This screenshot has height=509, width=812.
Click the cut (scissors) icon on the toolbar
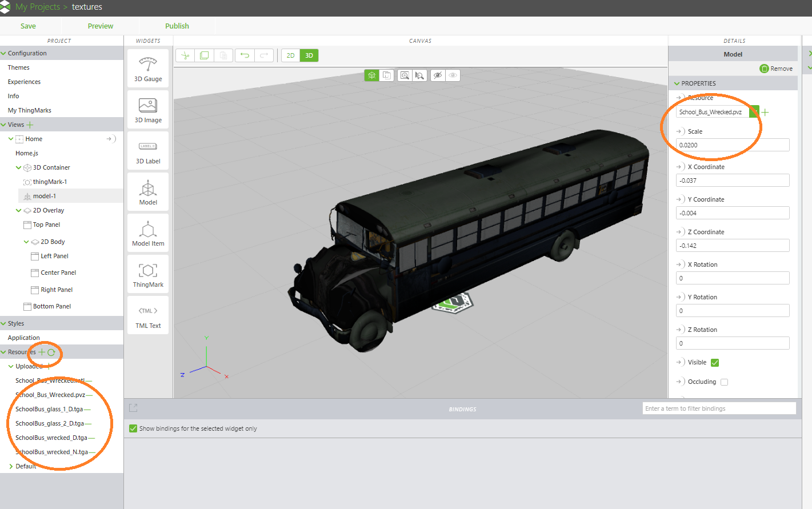point(185,55)
